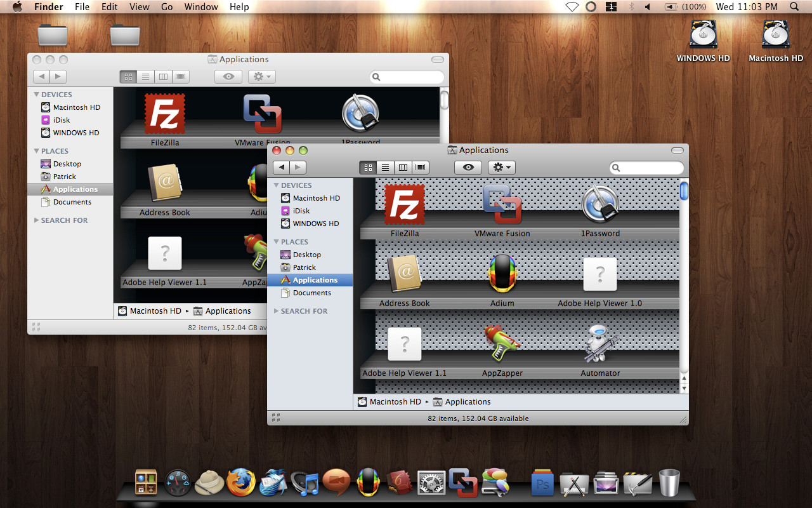Open the Window menu
Image resolution: width=812 pixels, height=508 pixels.
pos(200,7)
